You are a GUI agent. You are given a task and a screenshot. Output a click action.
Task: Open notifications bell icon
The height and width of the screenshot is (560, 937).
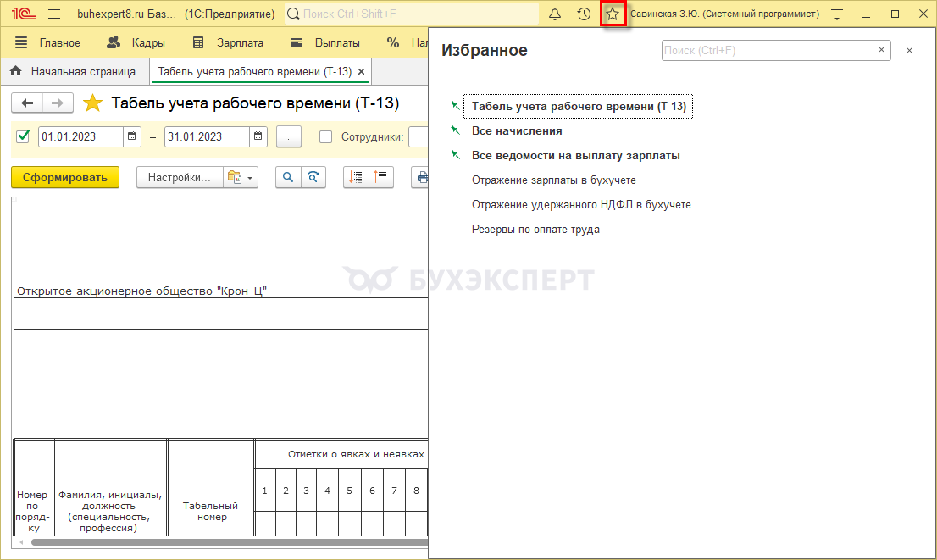555,14
